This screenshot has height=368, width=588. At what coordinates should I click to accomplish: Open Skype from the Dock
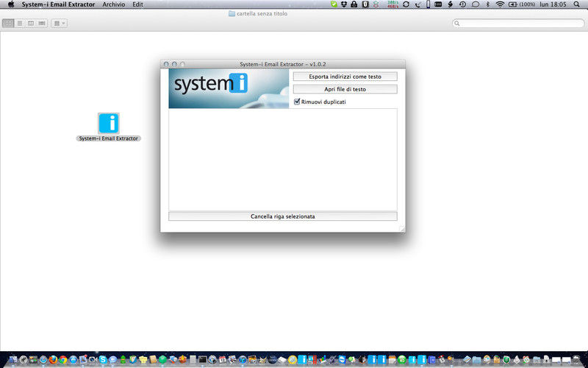[103, 359]
